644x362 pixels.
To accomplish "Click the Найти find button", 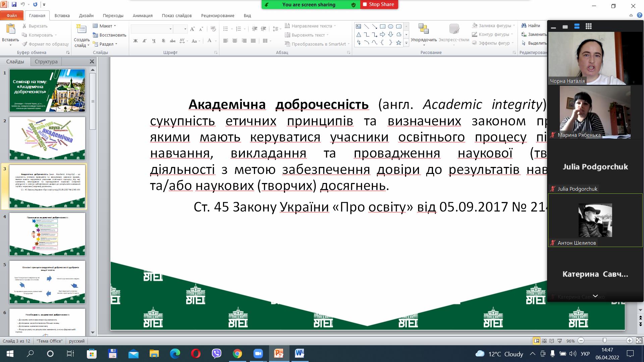I will coord(531,26).
